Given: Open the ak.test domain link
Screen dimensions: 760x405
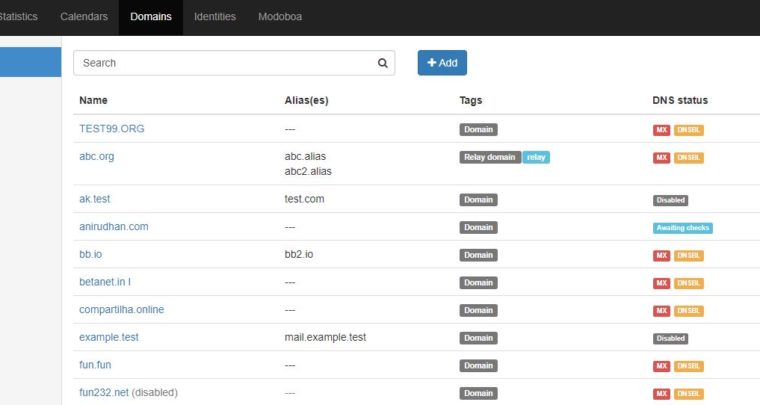Looking at the screenshot, I should (94, 199).
